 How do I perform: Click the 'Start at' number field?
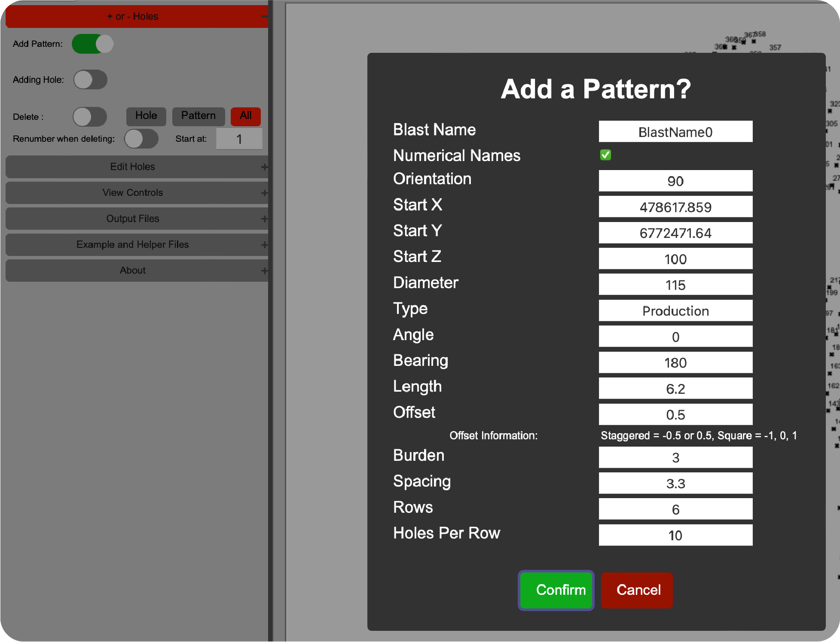pos(239,139)
